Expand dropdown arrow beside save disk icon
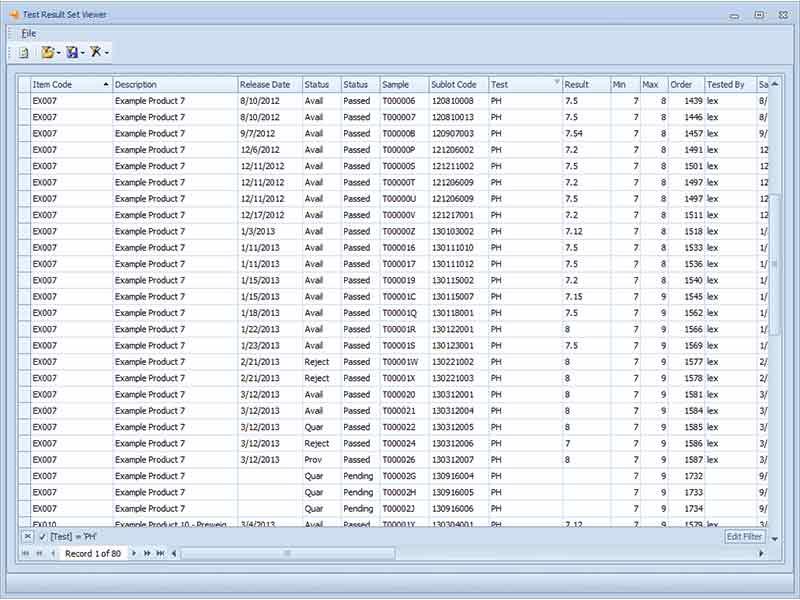This screenshot has height=600, width=800. pos(83,53)
